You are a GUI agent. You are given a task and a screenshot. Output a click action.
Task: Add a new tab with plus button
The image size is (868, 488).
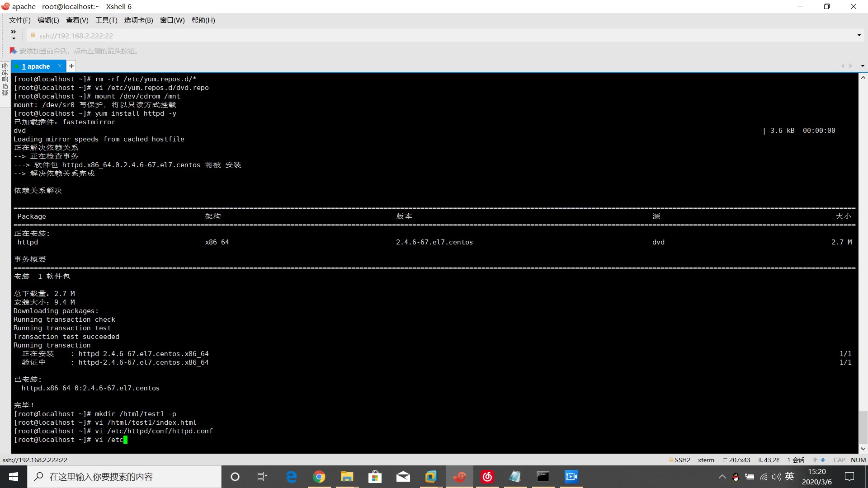(71, 66)
